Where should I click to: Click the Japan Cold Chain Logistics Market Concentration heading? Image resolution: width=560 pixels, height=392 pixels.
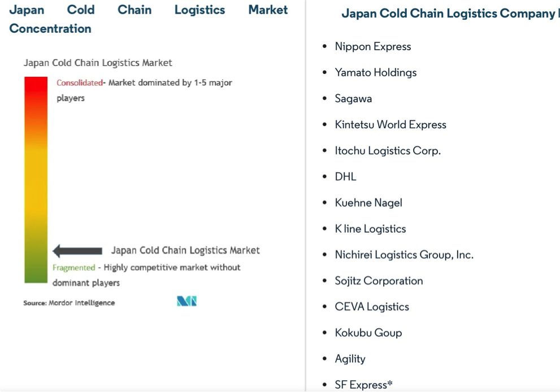tap(149, 19)
